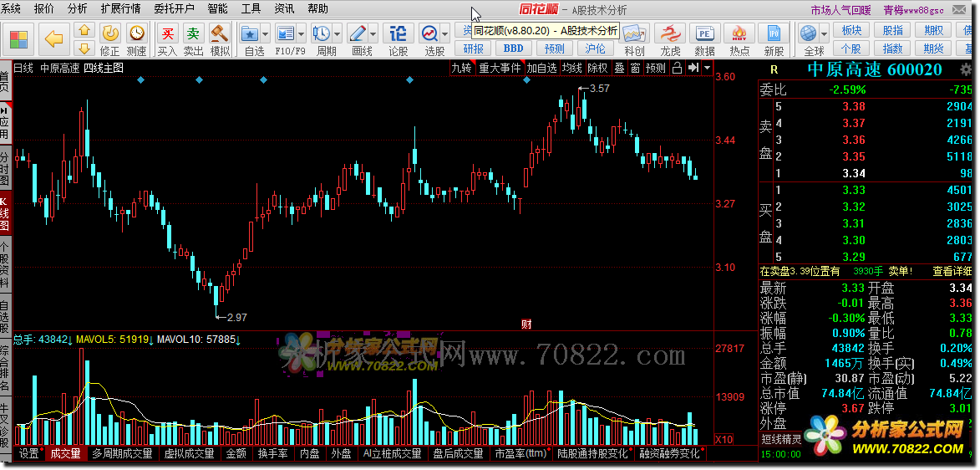This screenshot has height=470, width=980.
Task: Toggle the 窗 window option
Action: click(635, 68)
